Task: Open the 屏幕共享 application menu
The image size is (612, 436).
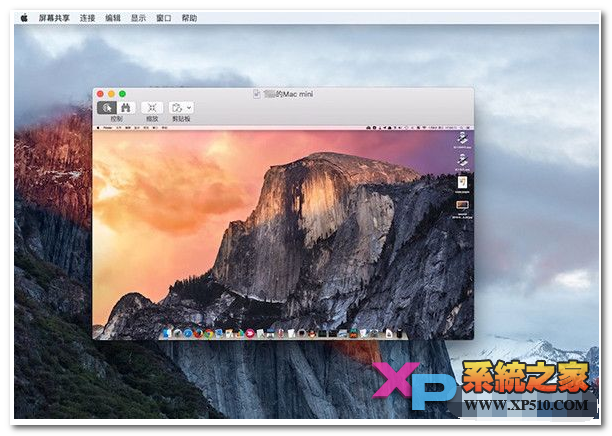Action: (x=54, y=18)
